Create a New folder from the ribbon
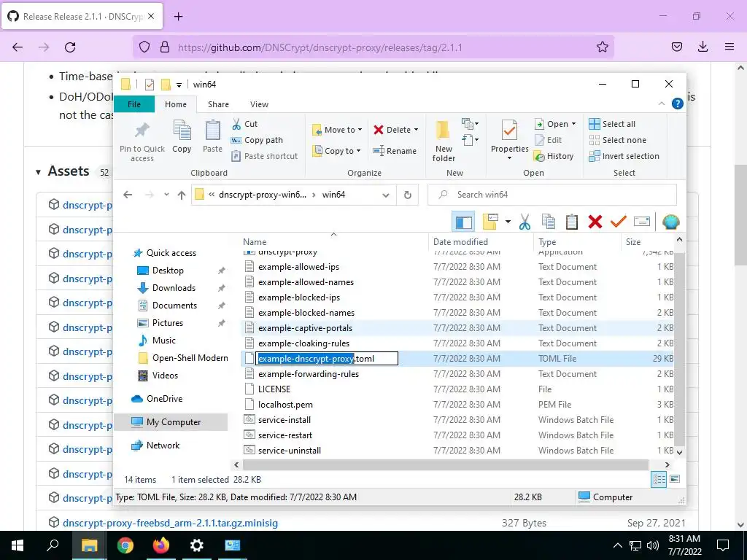747x560 pixels. click(444, 141)
